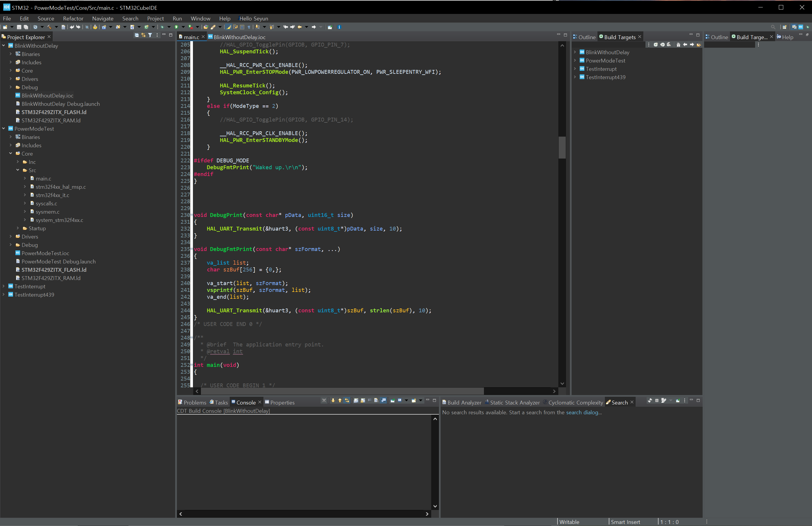Toggle Link with Editor in the Project Explorer
Screen dimensions: 812x526
click(x=143, y=35)
